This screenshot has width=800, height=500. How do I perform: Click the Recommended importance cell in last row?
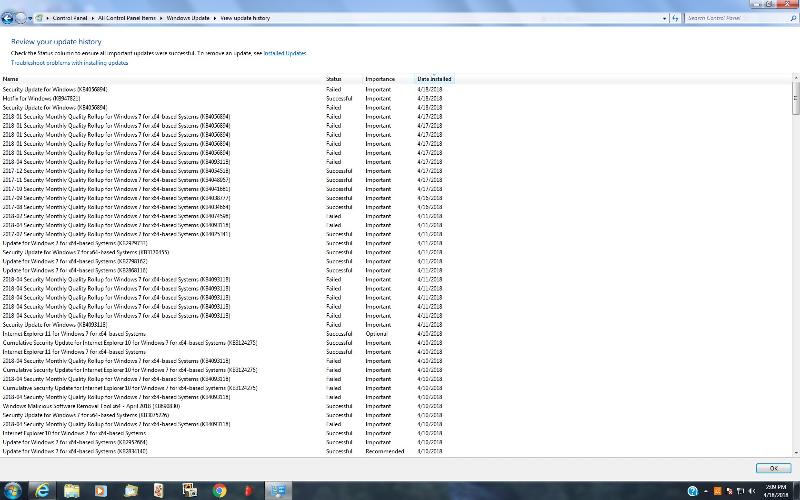pos(385,452)
